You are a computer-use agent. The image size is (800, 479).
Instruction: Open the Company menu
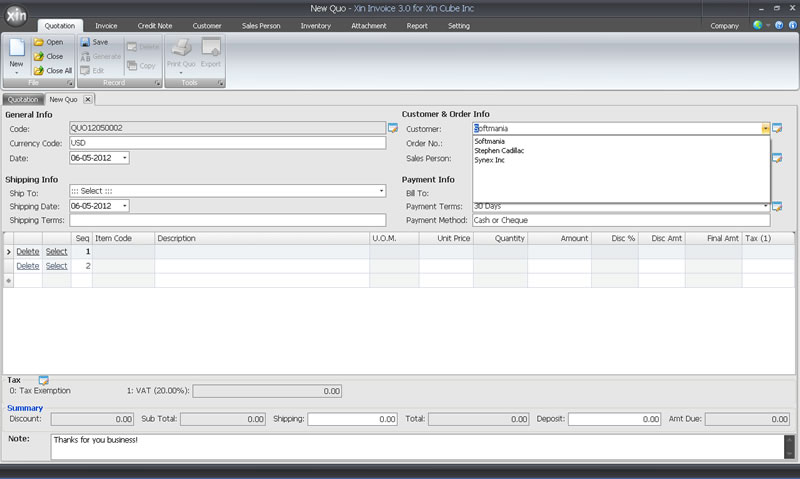point(724,26)
